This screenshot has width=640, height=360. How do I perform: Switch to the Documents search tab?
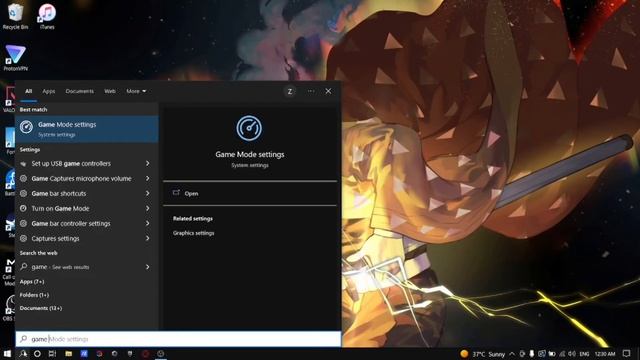pos(80,91)
